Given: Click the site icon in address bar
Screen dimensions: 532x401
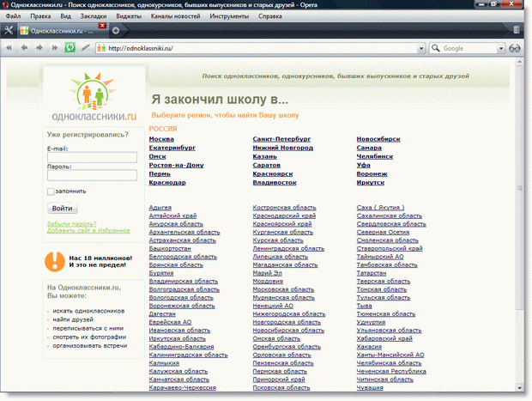Looking at the screenshot, I should pos(101,48).
